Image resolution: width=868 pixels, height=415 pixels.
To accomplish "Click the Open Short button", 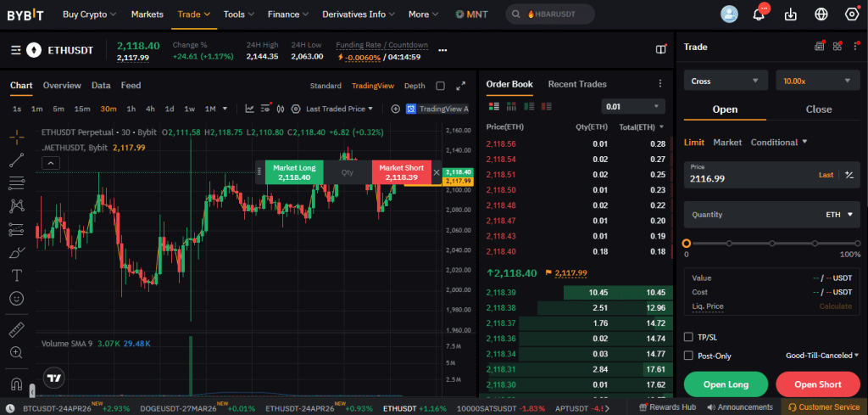I will (818, 384).
